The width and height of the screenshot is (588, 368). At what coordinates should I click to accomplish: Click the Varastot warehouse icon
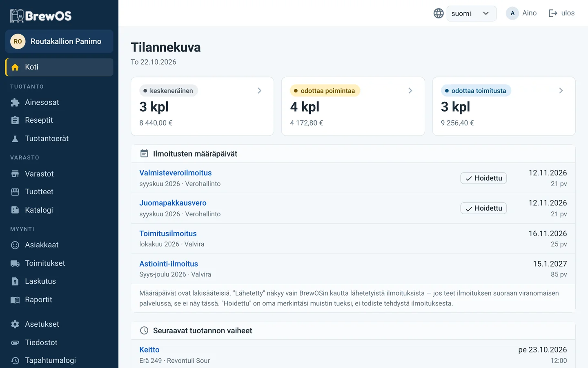click(15, 174)
